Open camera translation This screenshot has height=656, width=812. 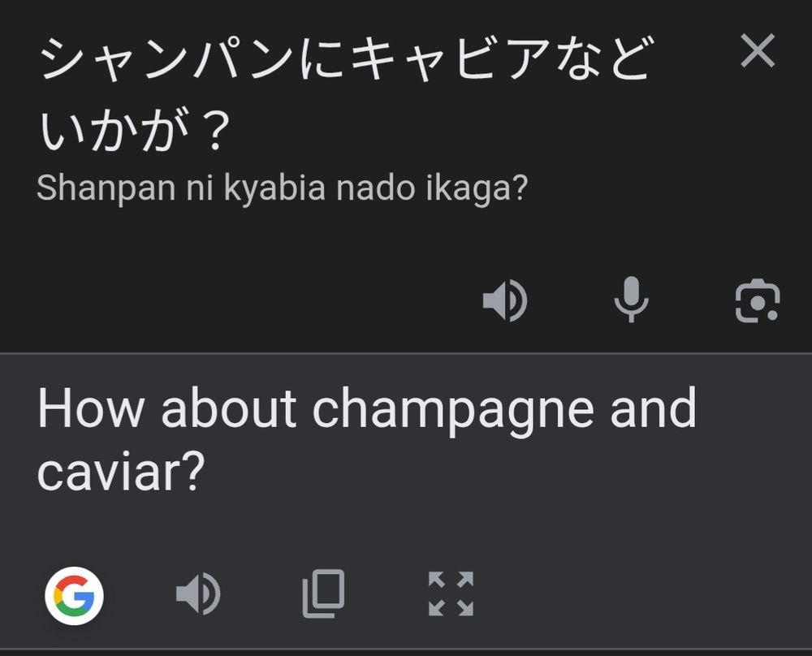click(x=757, y=301)
